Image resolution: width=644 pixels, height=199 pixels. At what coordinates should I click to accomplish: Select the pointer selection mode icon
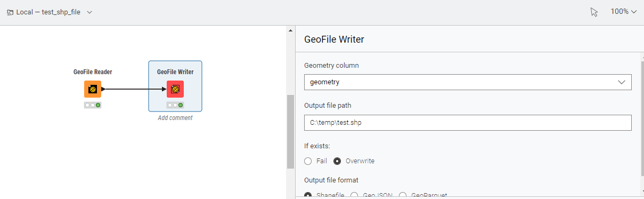[594, 12]
